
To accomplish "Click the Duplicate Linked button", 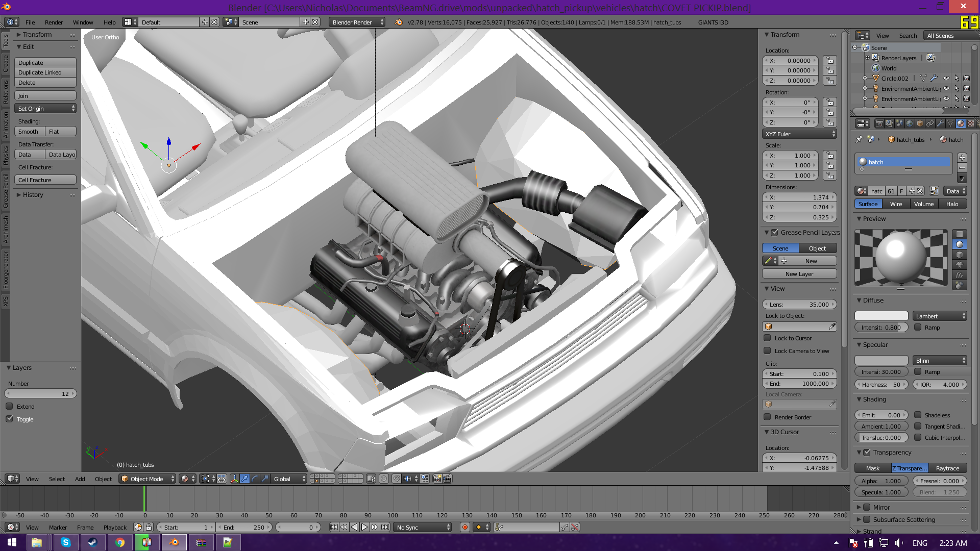I will tap(45, 72).
